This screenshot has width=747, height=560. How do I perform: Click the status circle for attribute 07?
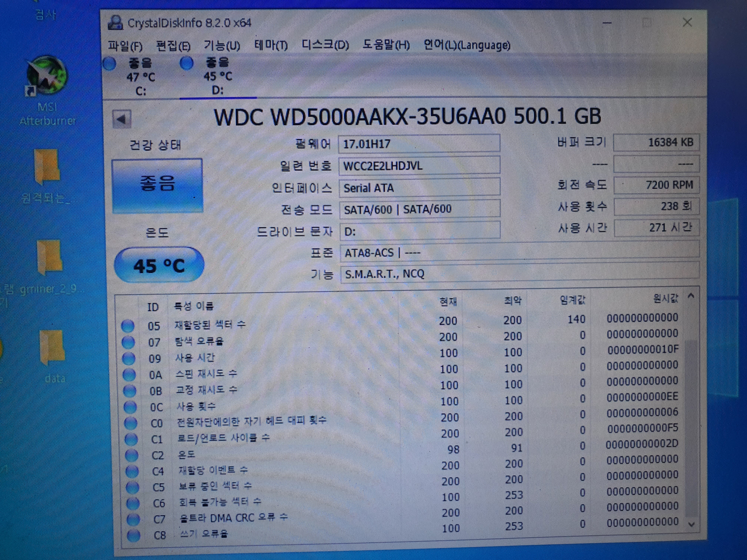(128, 343)
